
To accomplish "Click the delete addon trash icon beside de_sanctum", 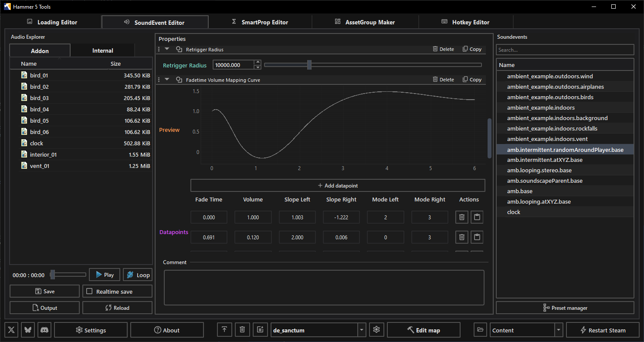I will (x=242, y=330).
